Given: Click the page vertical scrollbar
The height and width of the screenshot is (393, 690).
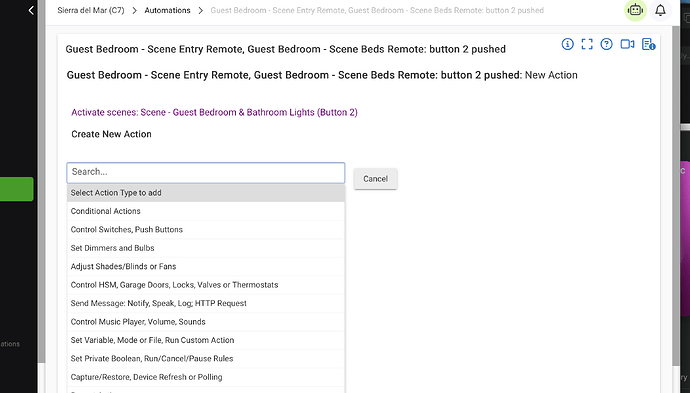Looking at the screenshot, I should (x=676, y=195).
